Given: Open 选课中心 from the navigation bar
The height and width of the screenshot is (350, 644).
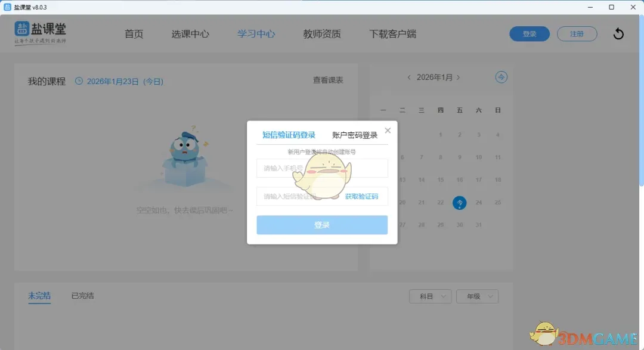Looking at the screenshot, I should tap(190, 34).
